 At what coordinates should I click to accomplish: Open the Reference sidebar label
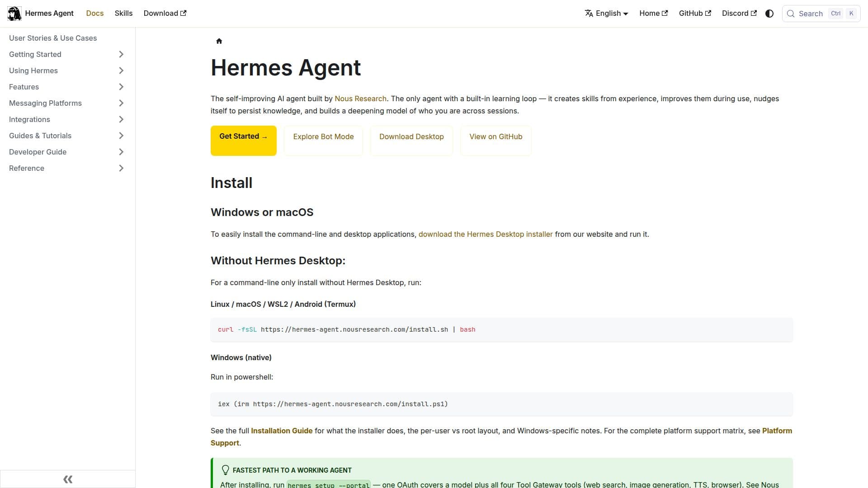tap(27, 168)
